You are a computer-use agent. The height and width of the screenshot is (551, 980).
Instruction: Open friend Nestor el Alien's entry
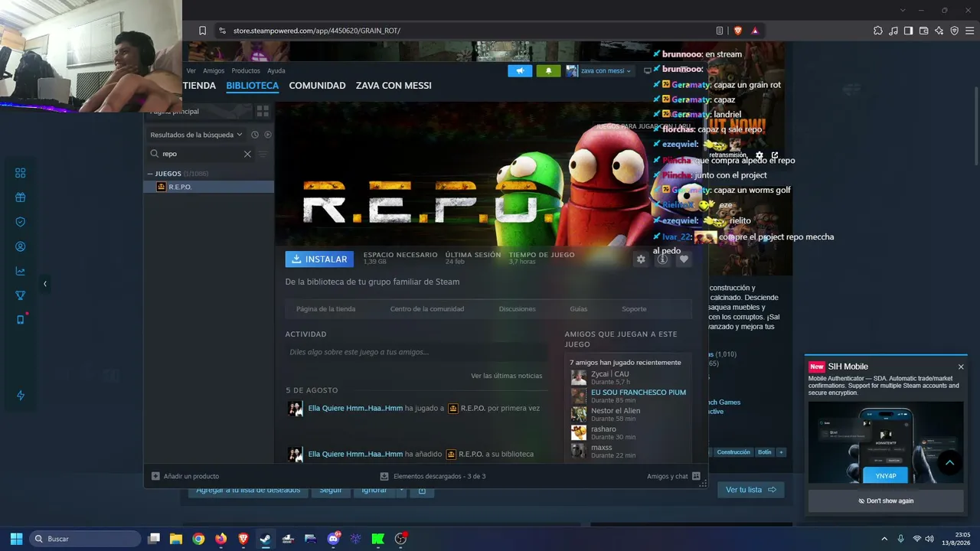coord(628,414)
